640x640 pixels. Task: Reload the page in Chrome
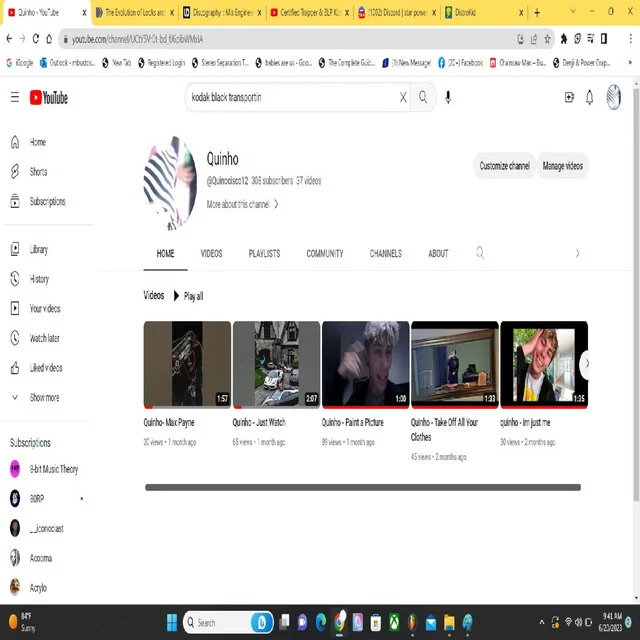(x=36, y=38)
